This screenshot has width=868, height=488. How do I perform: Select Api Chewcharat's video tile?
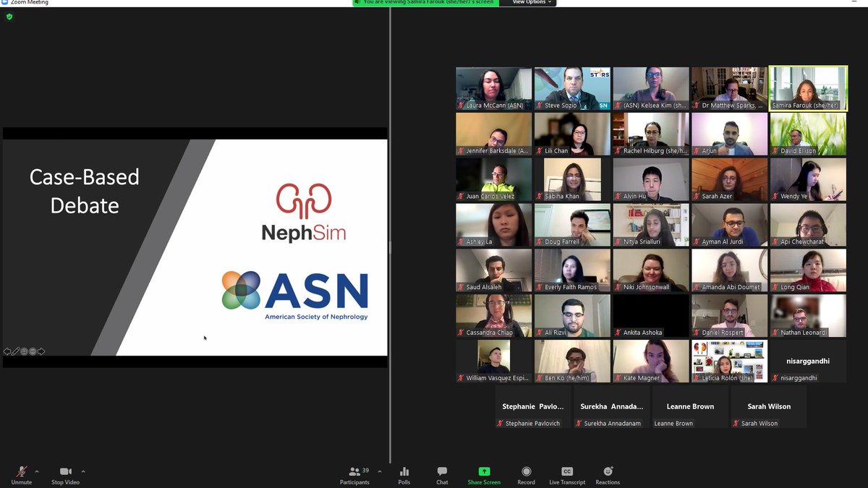808,226
